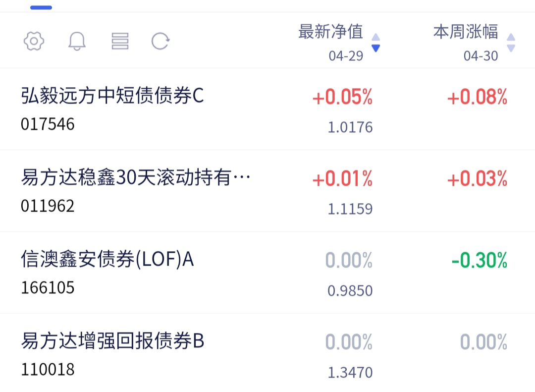Open fund 信澳鑫安债券(LOF)A

tap(107, 259)
